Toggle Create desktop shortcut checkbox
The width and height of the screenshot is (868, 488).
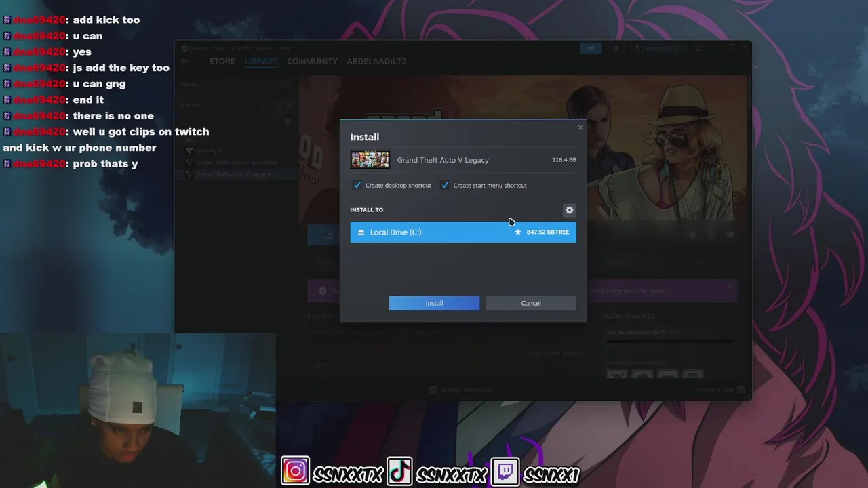(x=357, y=185)
